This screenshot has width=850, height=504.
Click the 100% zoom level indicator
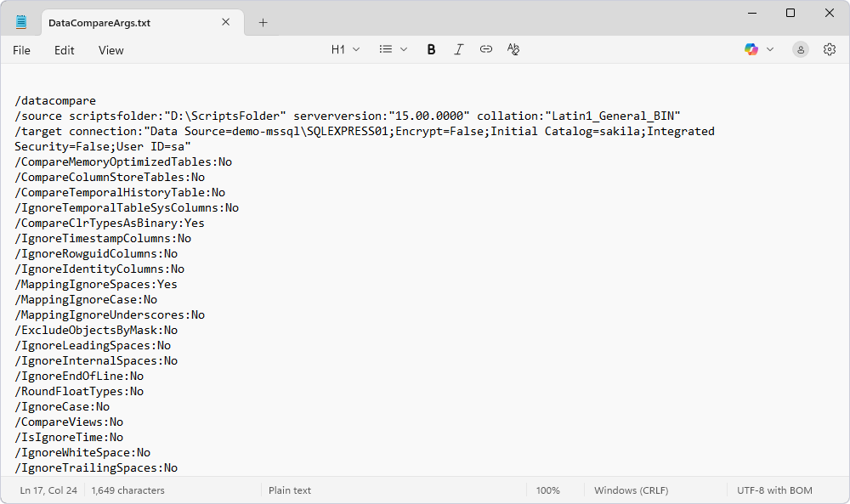[x=549, y=490]
